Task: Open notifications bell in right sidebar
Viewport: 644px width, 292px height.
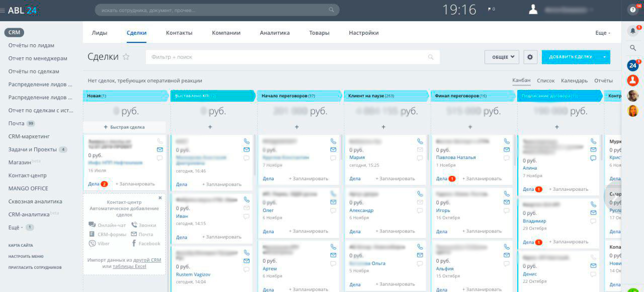Action: 632,31
